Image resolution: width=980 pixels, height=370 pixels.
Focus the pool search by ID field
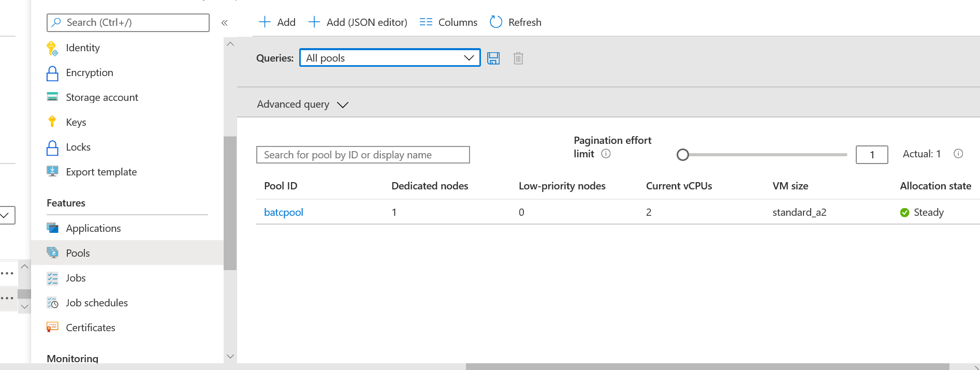pyautogui.click(x=362, y=155)
